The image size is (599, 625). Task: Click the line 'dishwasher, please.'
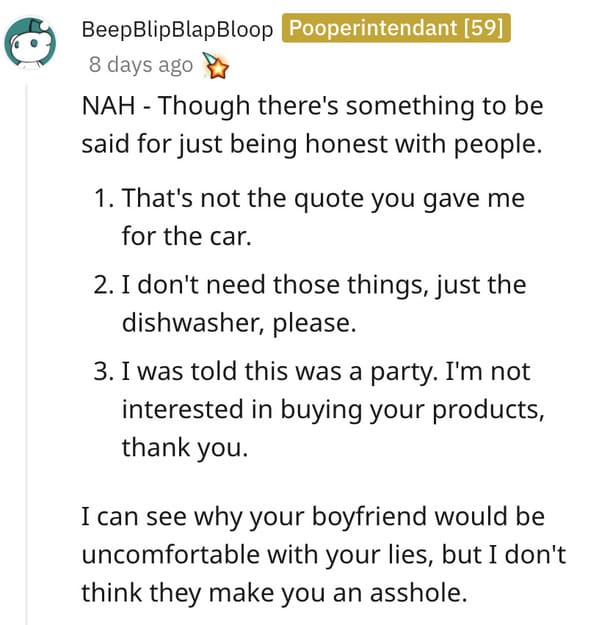coord(239,323)
